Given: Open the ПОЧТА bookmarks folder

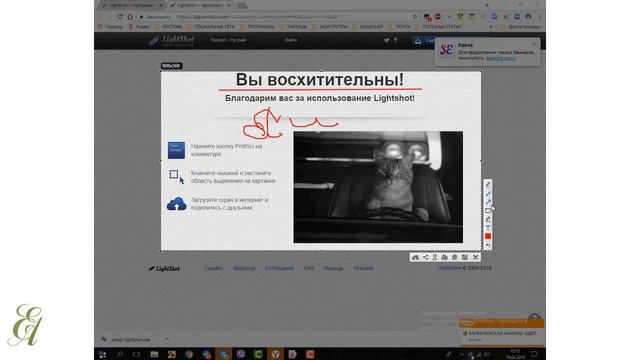Looking at the screenshot, I should [399, 27].
